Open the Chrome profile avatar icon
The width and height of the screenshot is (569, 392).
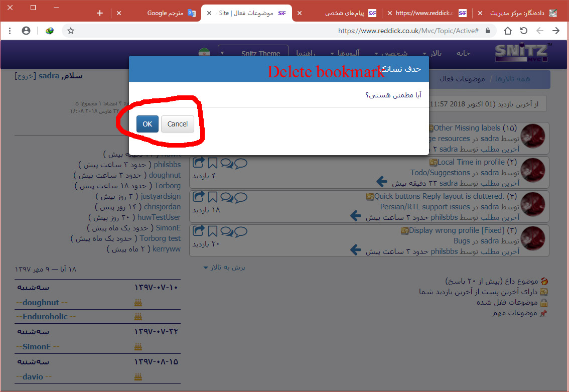26,31
